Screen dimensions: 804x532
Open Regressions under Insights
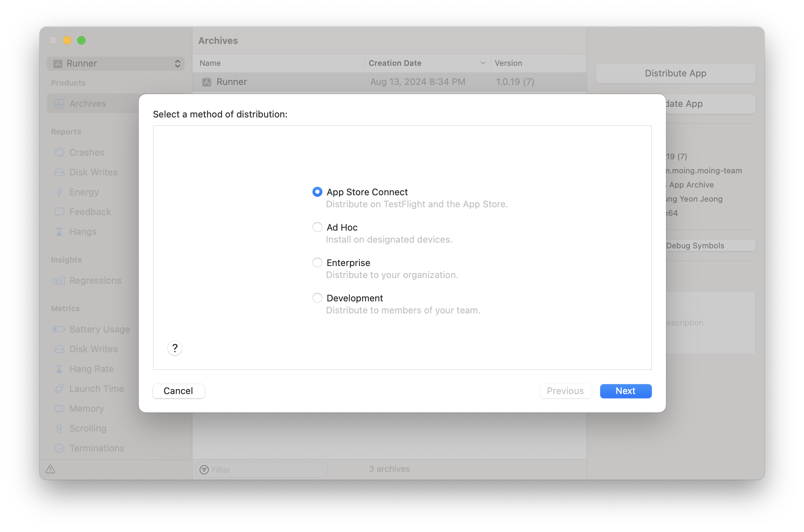[95, 281]
